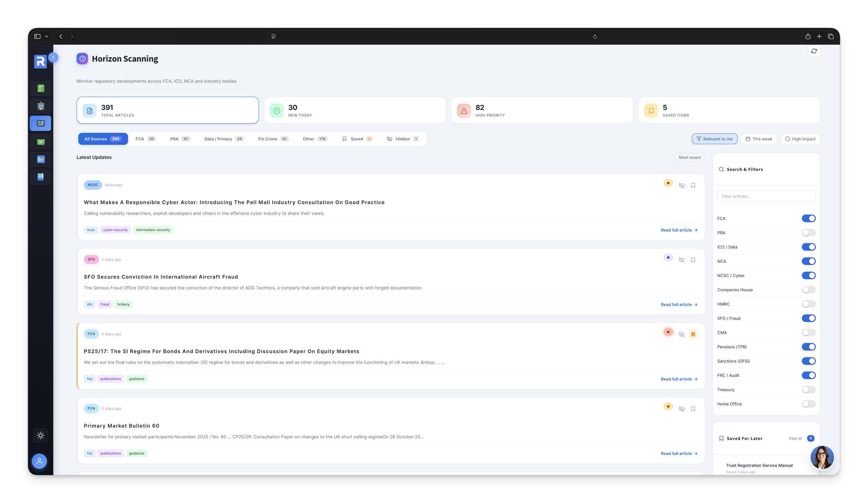Viewport: 868px width, 503px height.
Task: Switch to the Fin Crime tab
Action: 273,139
